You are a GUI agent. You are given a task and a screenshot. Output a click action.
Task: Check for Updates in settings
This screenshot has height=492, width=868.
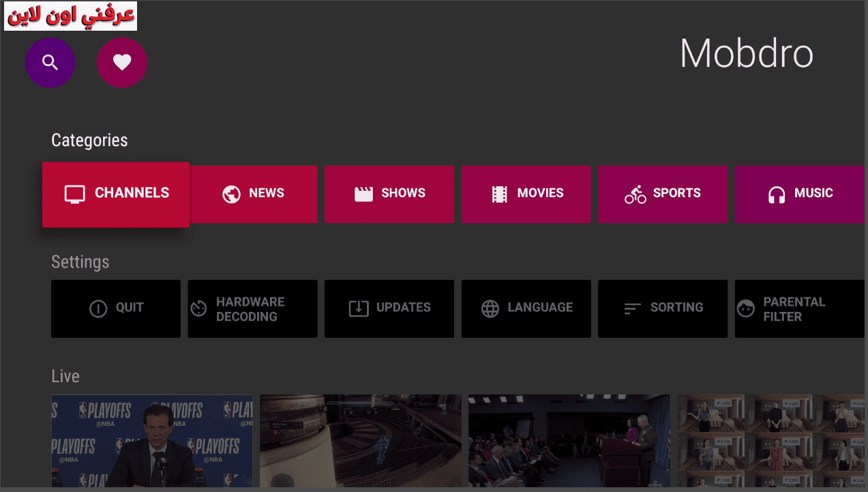coord(389,308)
